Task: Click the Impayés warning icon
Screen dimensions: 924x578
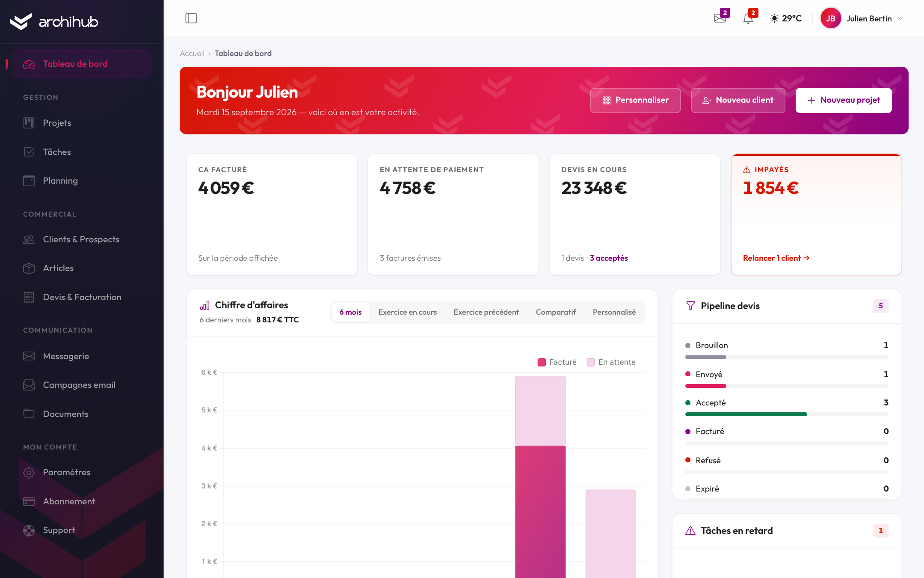Action: [x=746, y=170]
